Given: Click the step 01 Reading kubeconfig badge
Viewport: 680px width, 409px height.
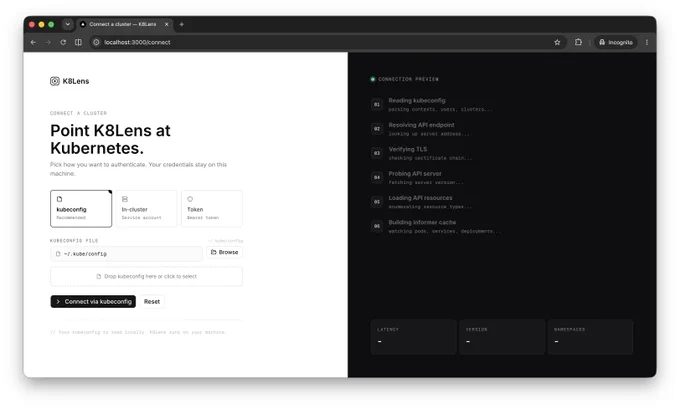Looking at the screenshot, I should (x=377, y=105).
